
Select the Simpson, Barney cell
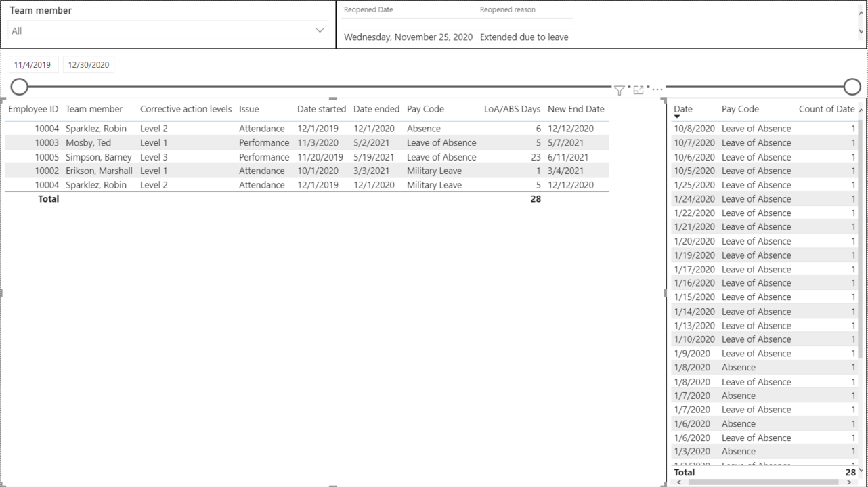click(x=99, y=157)
